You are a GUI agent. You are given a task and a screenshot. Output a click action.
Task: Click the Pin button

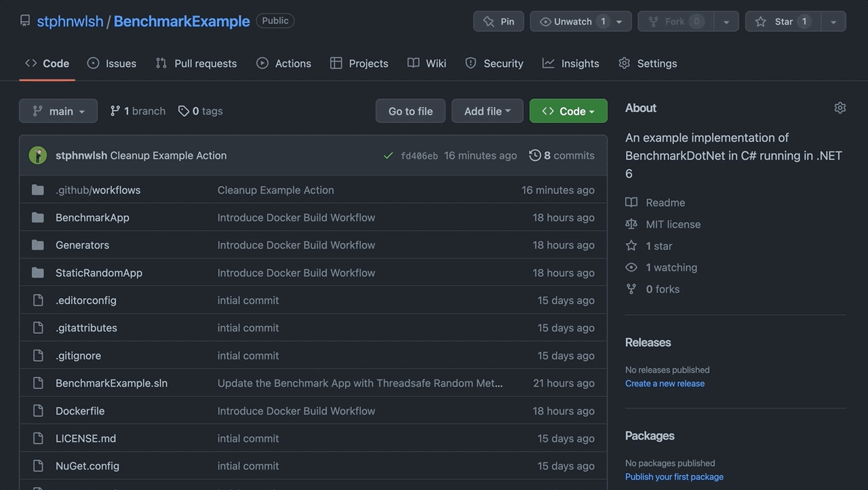point(498,21)
